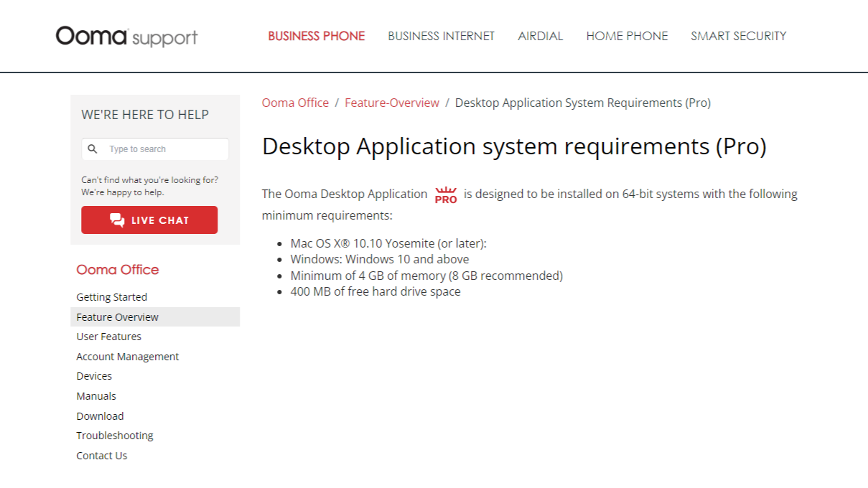Click the chat bubbles icon on Live Chat
The height and width of the screenshot is (488, 868).
tap(117, 220)
